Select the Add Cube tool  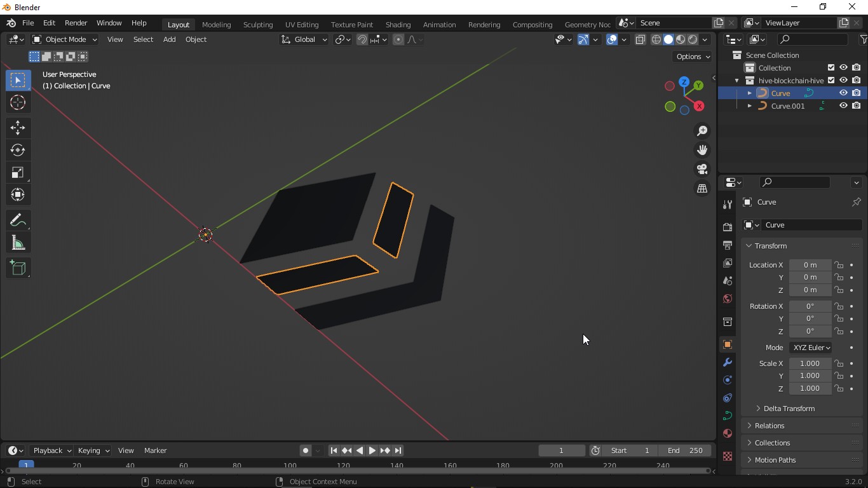(x=18, y=268)
